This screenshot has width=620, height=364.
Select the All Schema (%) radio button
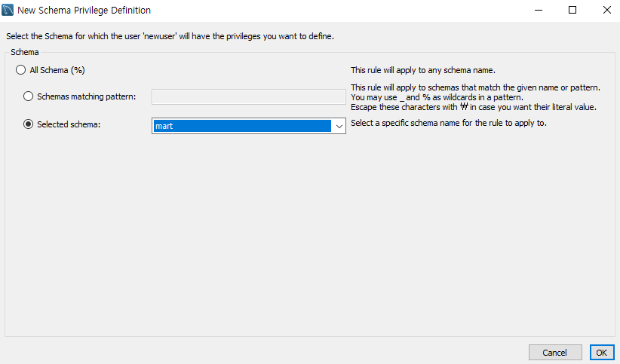tap(20, 70)
